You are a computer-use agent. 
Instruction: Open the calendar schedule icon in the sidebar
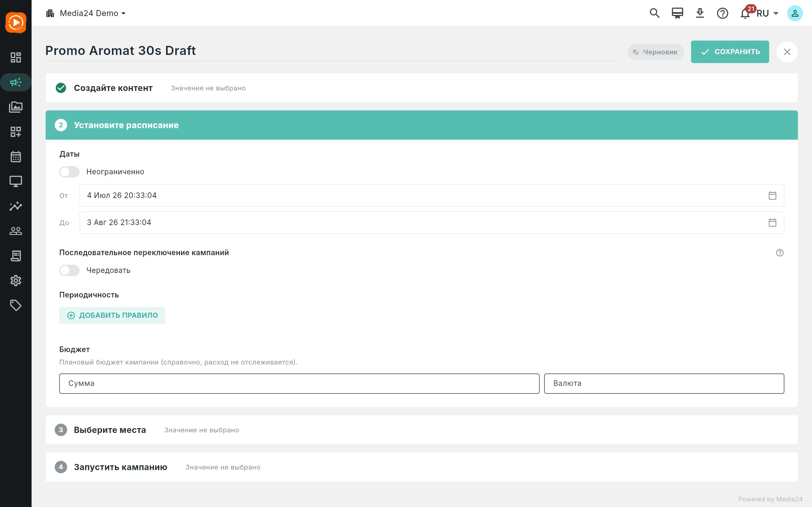[16, 157]
